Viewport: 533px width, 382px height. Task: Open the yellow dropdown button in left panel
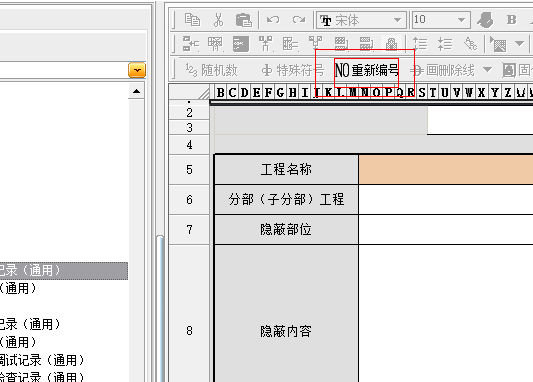(x=137, y=70)
